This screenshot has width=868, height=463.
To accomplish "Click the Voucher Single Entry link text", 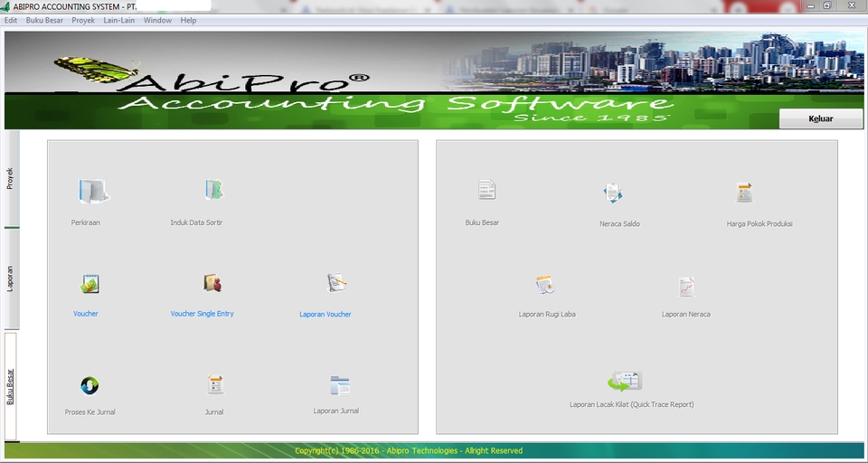I will point(202,314).
